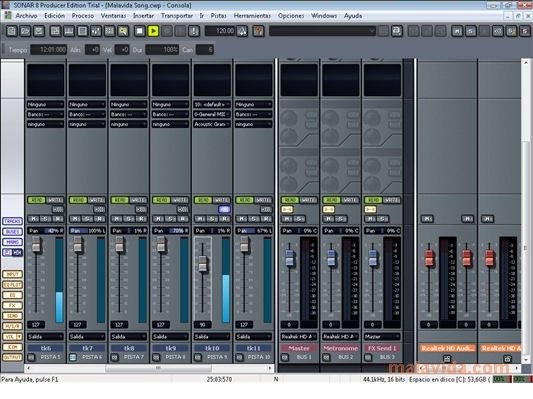This screenshot has width=533, height=399.
Task: Click the Save toolbar icon
Action: tap(39, 31)
